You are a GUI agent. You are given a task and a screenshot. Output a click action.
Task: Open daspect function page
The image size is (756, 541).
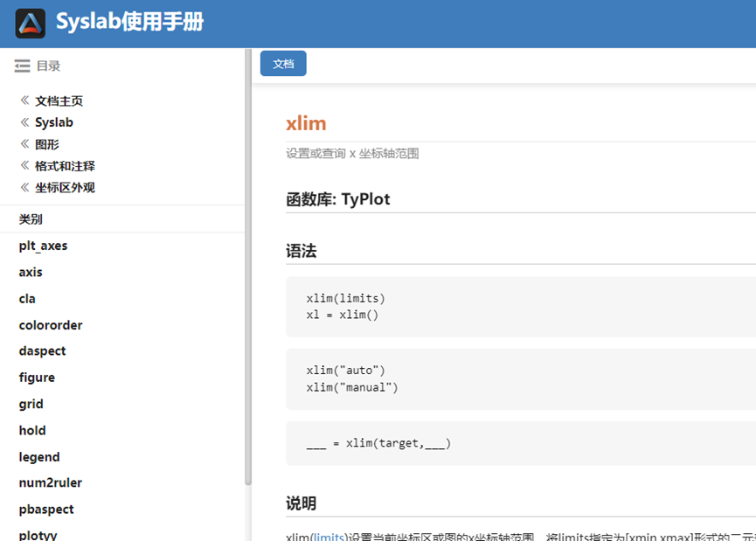(42, 351)
